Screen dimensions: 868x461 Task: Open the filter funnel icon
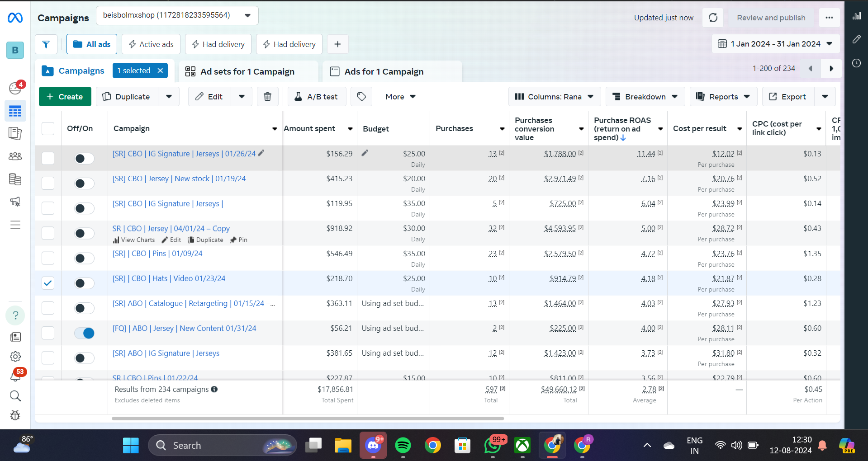(x=46, y=44)
